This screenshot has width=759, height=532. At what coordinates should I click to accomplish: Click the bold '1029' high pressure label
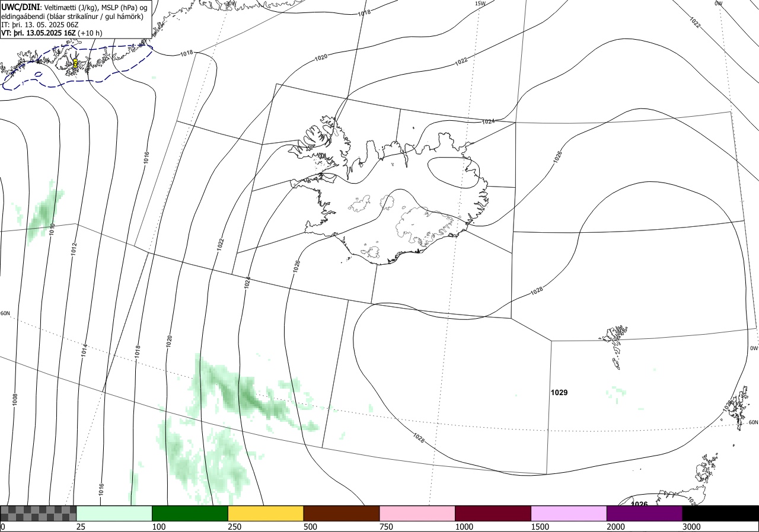coord(559,392)
